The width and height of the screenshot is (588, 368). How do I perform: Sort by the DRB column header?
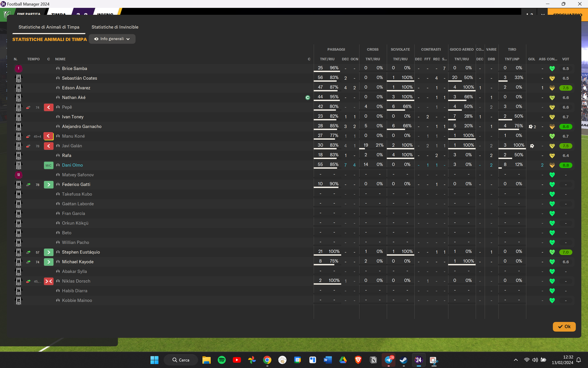point(491,59)
